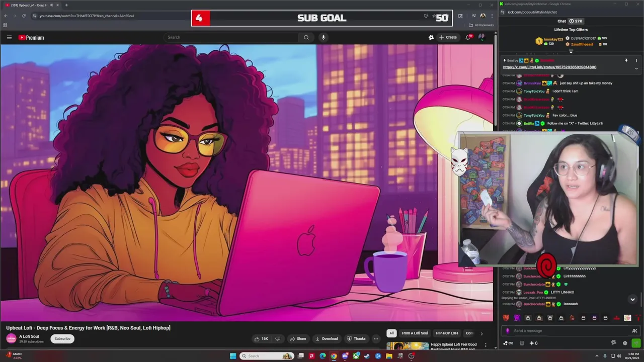Viewport: 644px width, 362px height.
Task: Click the YouTube search magnifier button
Action: tap(306, 37)
